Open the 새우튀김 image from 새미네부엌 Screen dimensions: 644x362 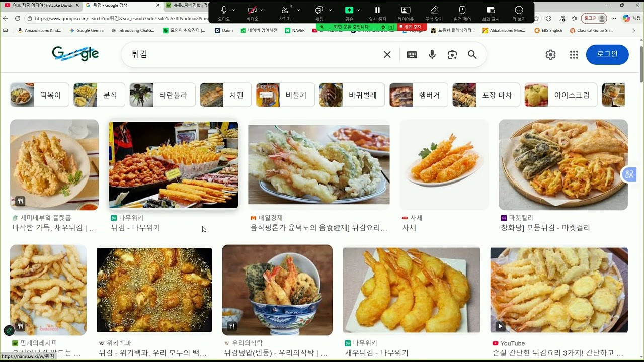pyautogui.click(x=54, y=164)
